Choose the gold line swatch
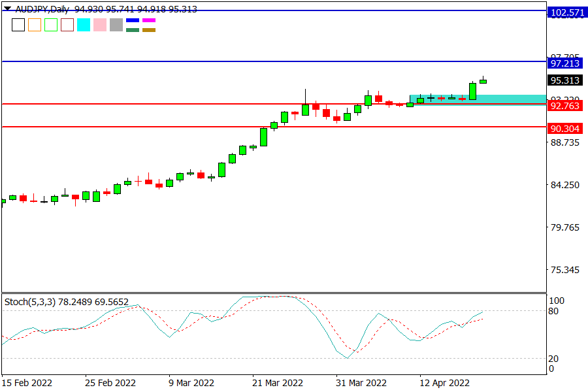The width and height of the screenshot is (588, 392). point(149,30)
